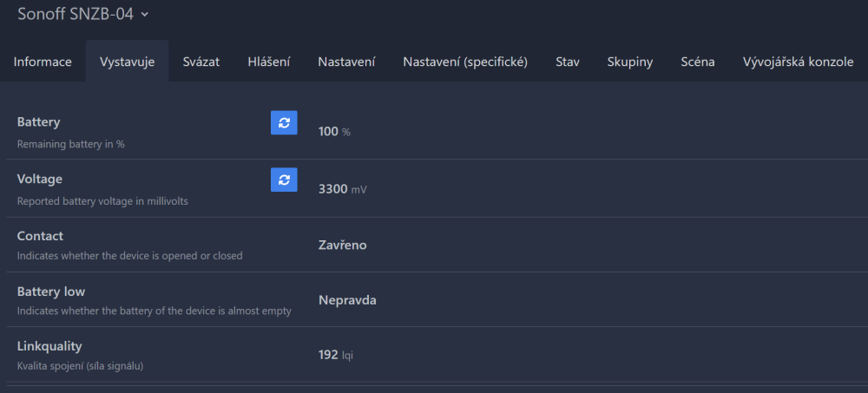
Task: Open the Skupiny tab
Action: tap(630, 62)
